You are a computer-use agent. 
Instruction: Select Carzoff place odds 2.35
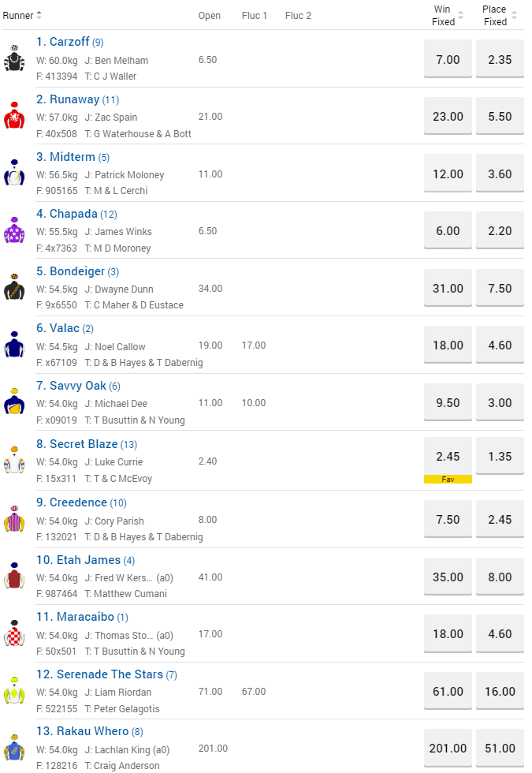(x=500, y=60)
